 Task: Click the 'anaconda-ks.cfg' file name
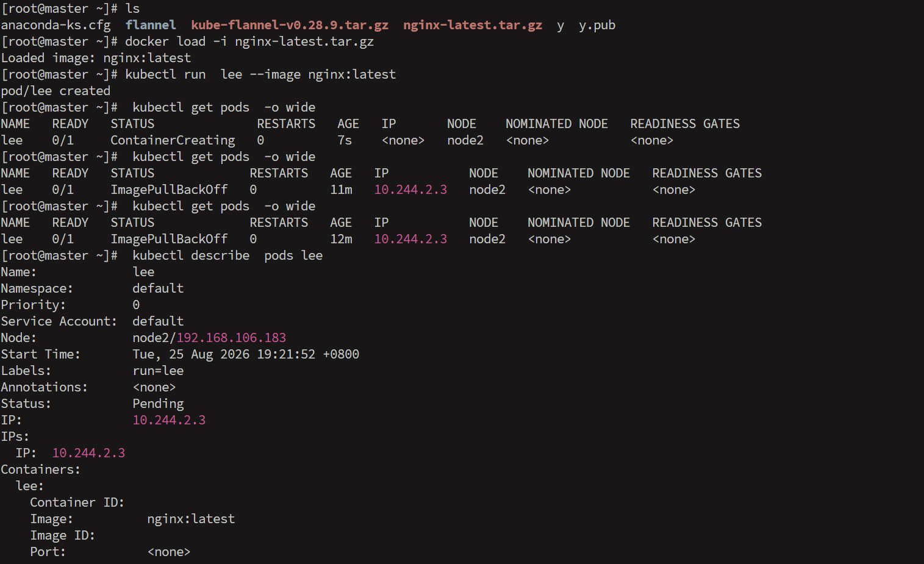click(x=56, y=26)
